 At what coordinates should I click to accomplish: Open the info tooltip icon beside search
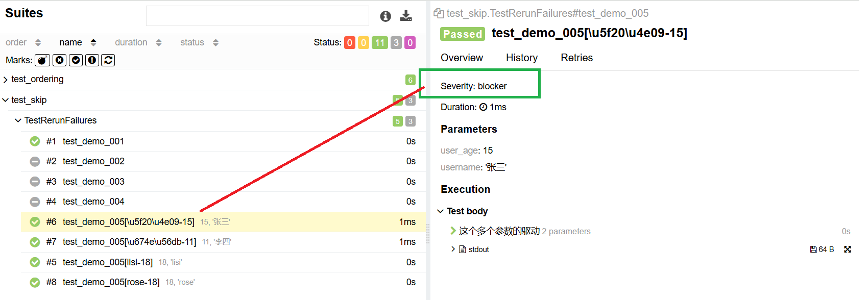(x=385, y=16)
